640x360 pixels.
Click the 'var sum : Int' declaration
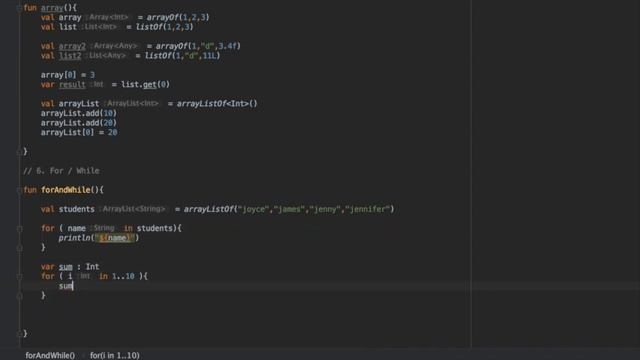[70, 267]
